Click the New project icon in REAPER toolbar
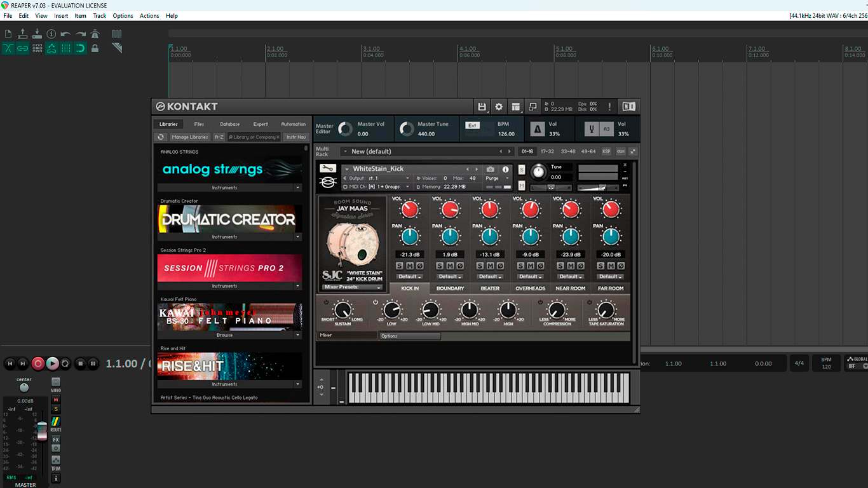This screenshot has height=488, width=868. (x=8, y=34)
